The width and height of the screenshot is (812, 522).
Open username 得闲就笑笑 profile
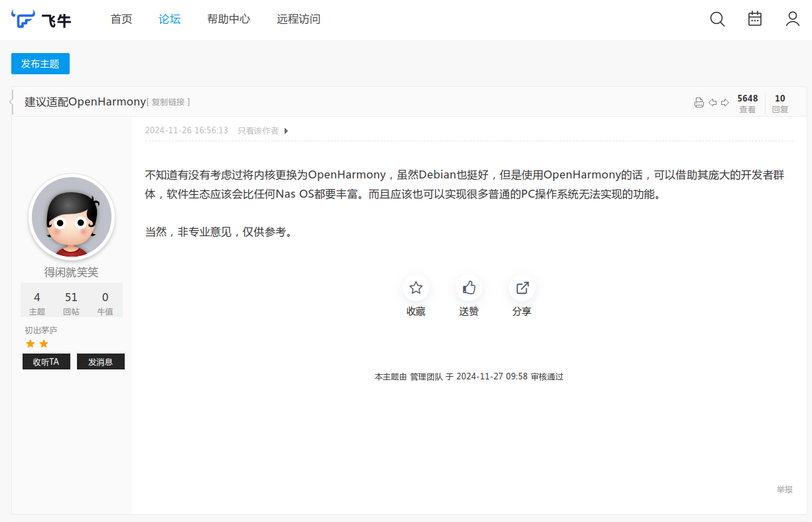(x=72, y=272)
